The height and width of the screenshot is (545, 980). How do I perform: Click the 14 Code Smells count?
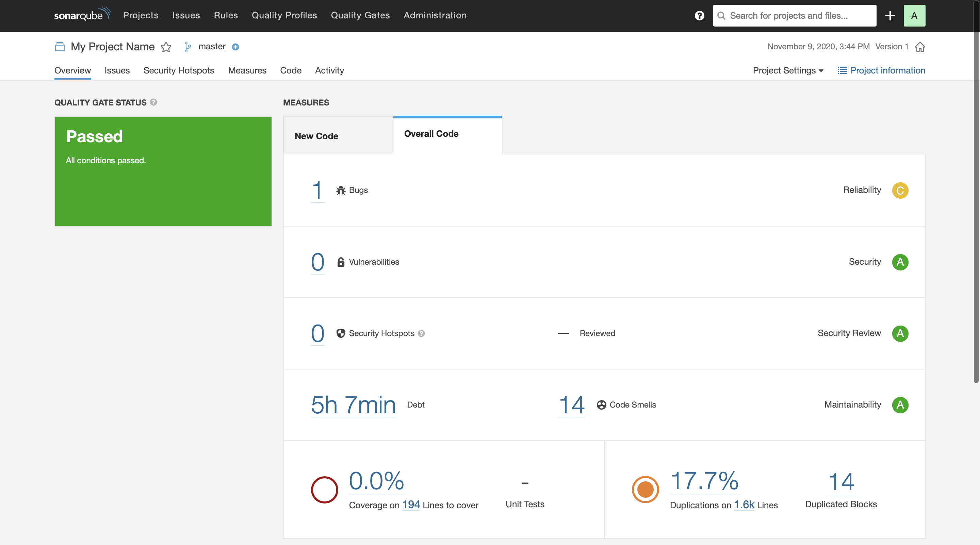coord(571,405)
